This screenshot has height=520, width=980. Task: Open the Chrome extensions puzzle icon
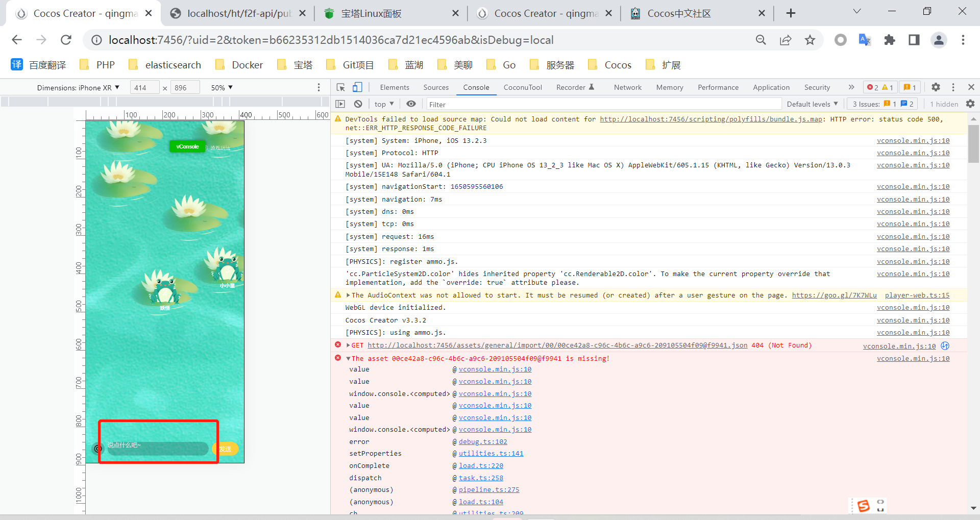coord(890,40)
